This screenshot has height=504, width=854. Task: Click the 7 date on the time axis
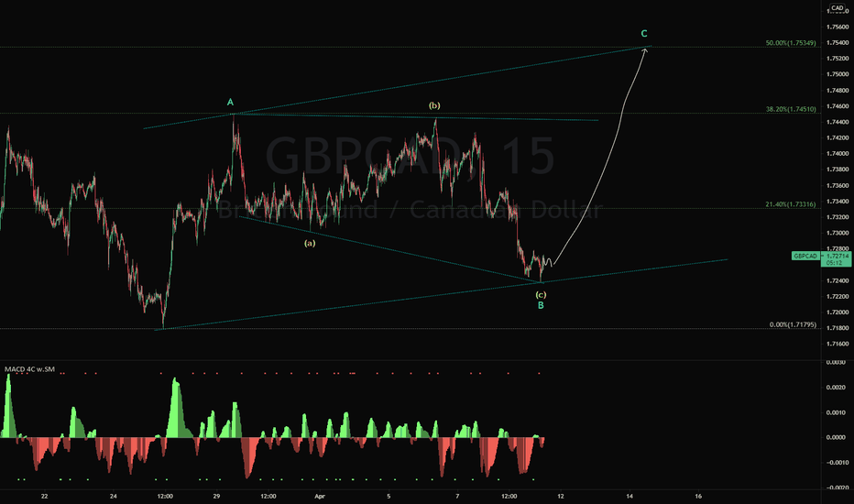tap(457, 497)
